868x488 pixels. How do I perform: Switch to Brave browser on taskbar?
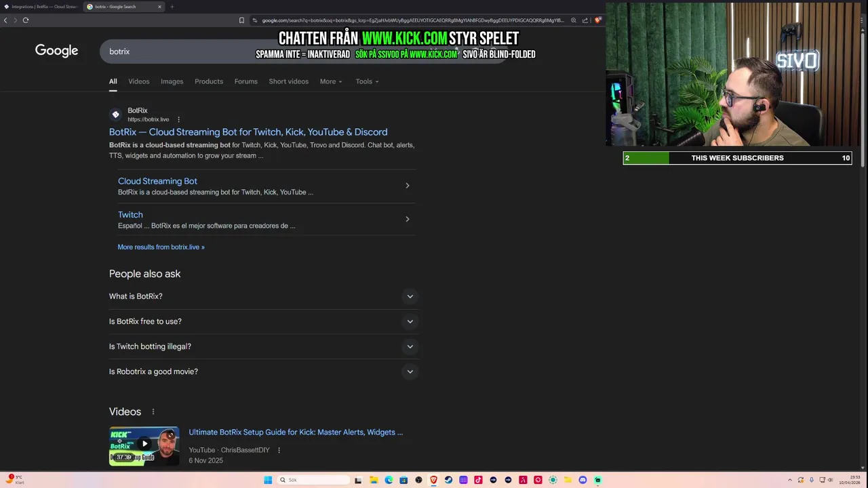pos(433,480)
